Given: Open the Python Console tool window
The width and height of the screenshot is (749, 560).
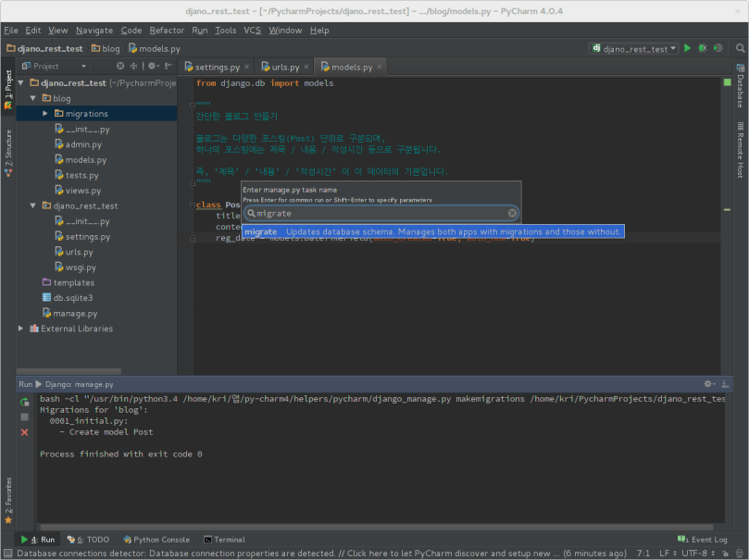Looking at the screenshot, I should (156, 540).
